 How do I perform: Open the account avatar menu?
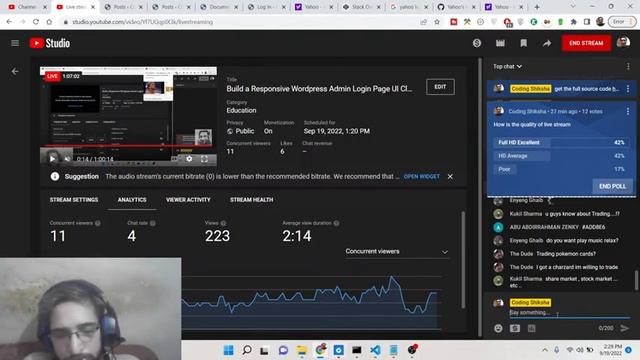(x=623, y=42)
